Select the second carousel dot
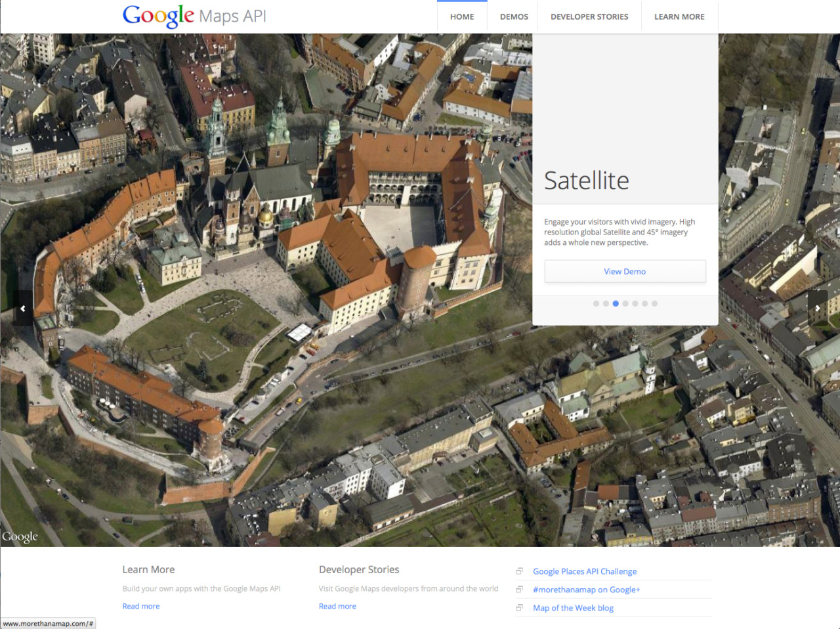840x629 pixels. 606,303
